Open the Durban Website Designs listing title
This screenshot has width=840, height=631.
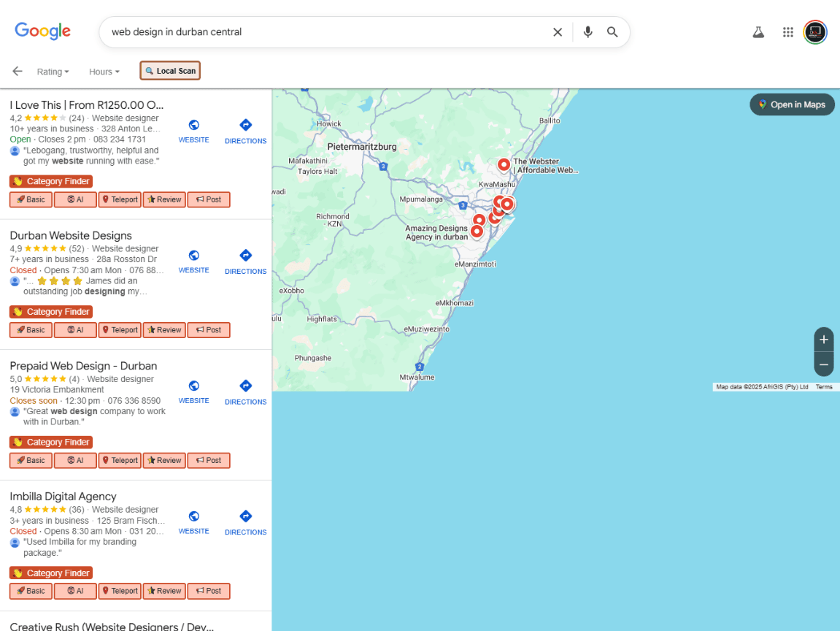point(71,235)
